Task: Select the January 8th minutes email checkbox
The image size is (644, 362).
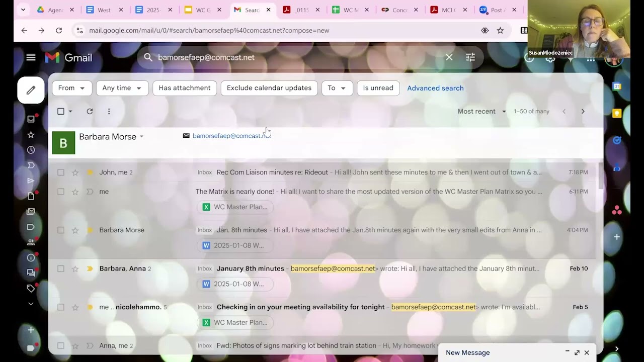Action: click(x=61, y=268)
